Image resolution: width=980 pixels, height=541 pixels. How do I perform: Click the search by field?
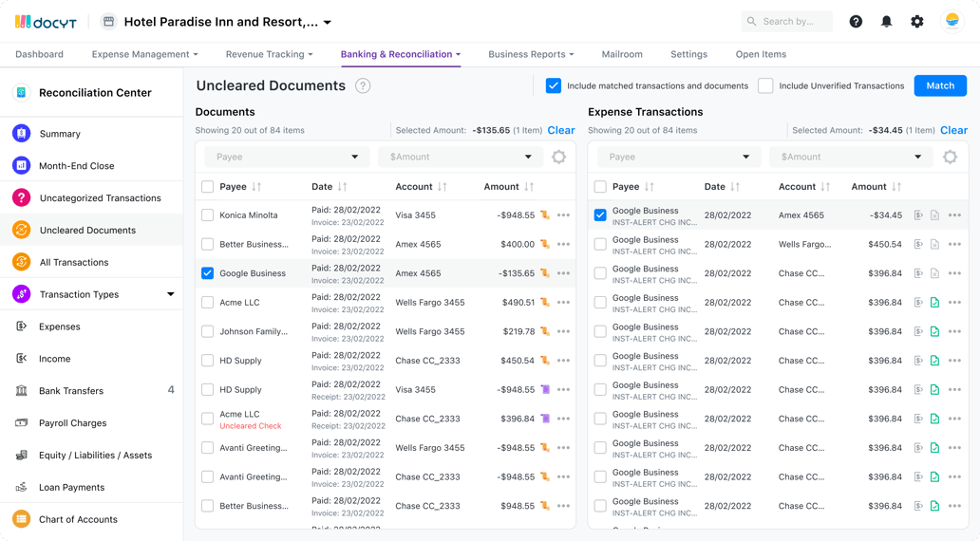coord(787,21)
